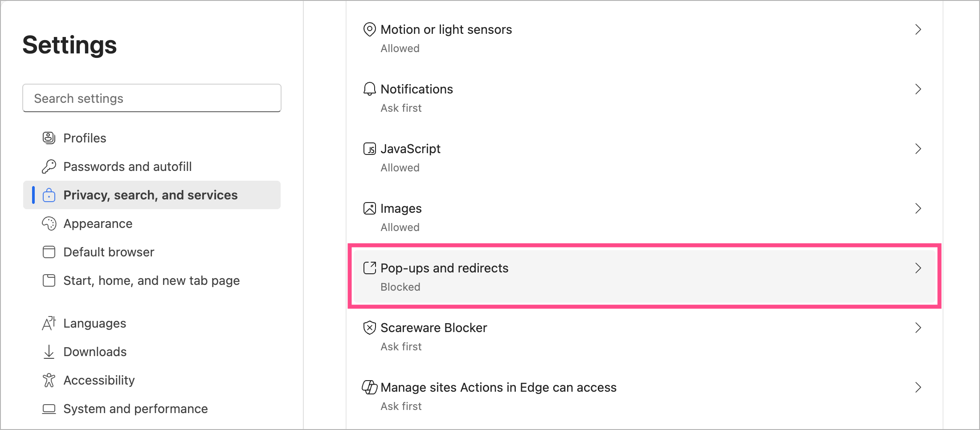980x430 pixels.
Task: Open System and performance settings
Action: [135, 409]
